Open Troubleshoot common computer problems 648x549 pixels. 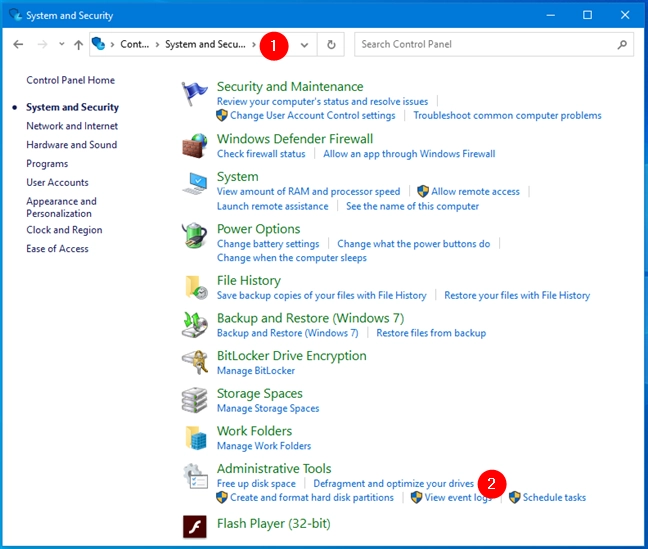tap(507, 116)
